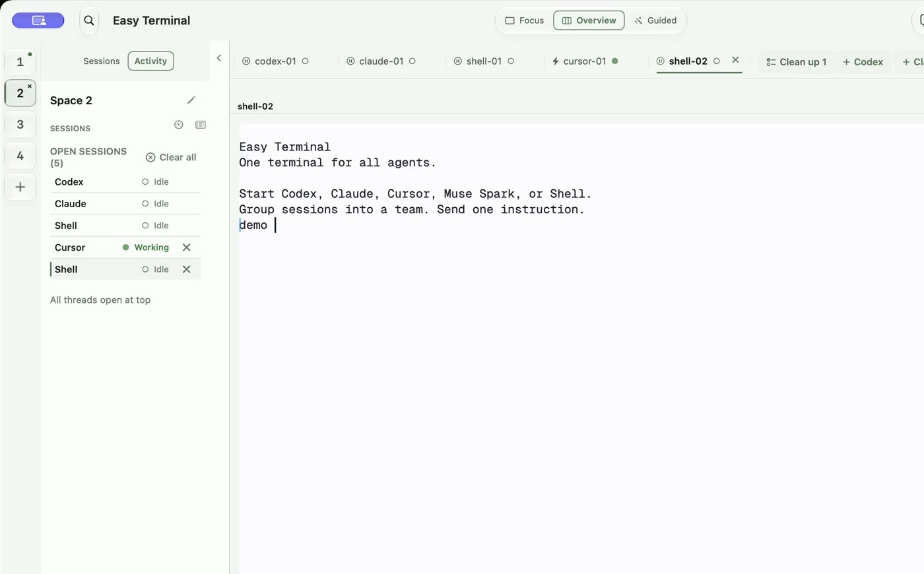Open session history clock icon
This screenshot has width=924, height=574.
(179, 125)
